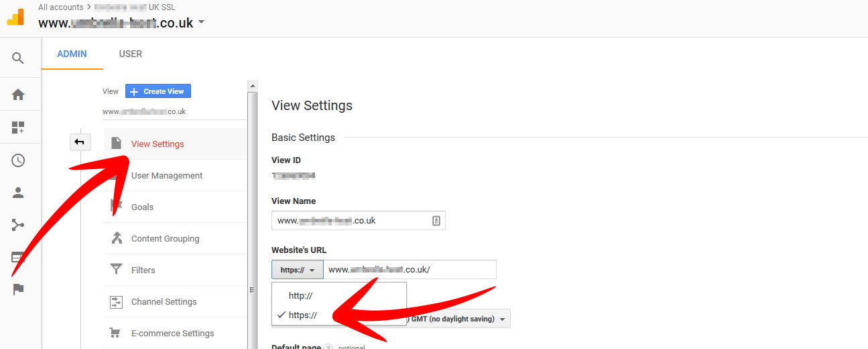Viewport: 868px width, 349px height.
Task: Click the contact icon in View Name field
Action: pyautogui.click(x=436, y=220)
